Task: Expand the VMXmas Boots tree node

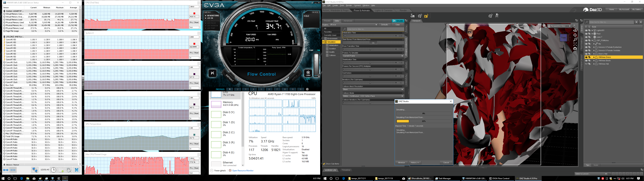Action: [594, 61]
